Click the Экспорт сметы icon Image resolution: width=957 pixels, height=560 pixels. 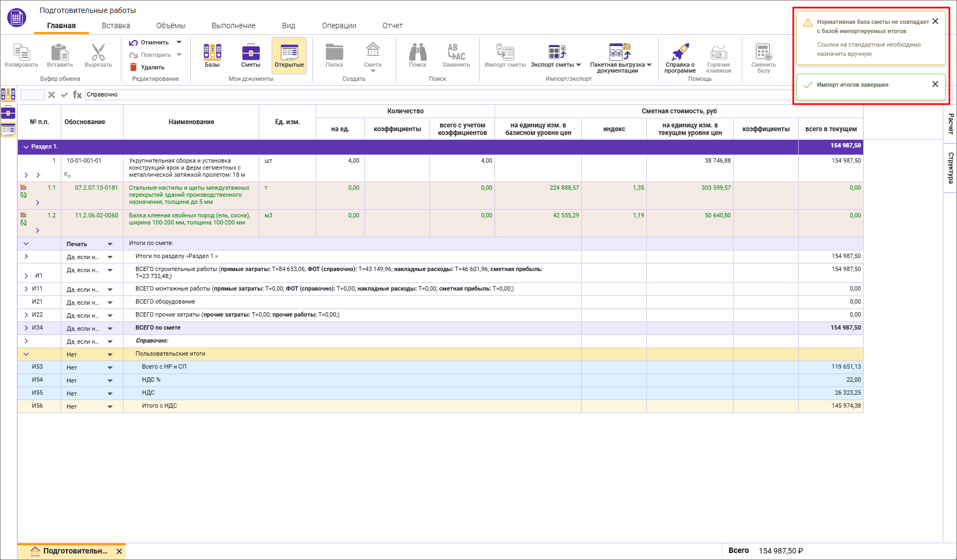(557, 52)
